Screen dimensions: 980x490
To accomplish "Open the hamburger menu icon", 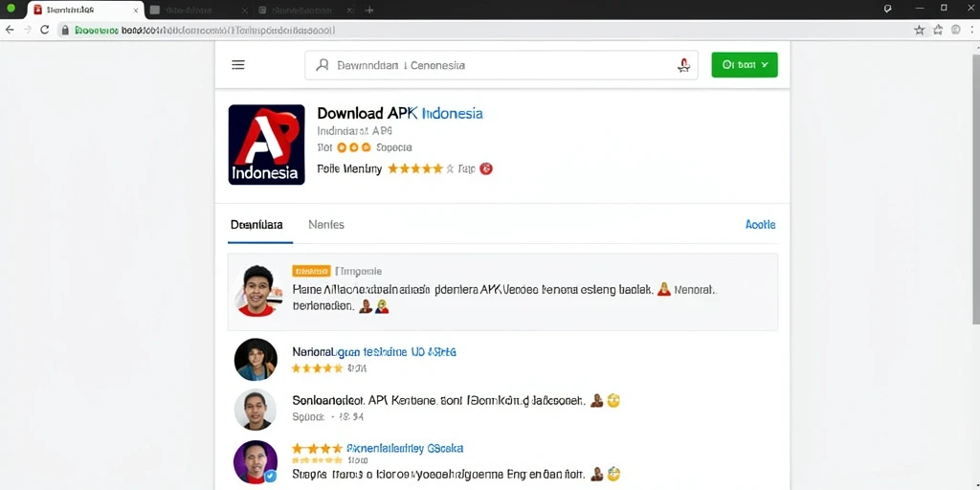I will pos(238,65).
